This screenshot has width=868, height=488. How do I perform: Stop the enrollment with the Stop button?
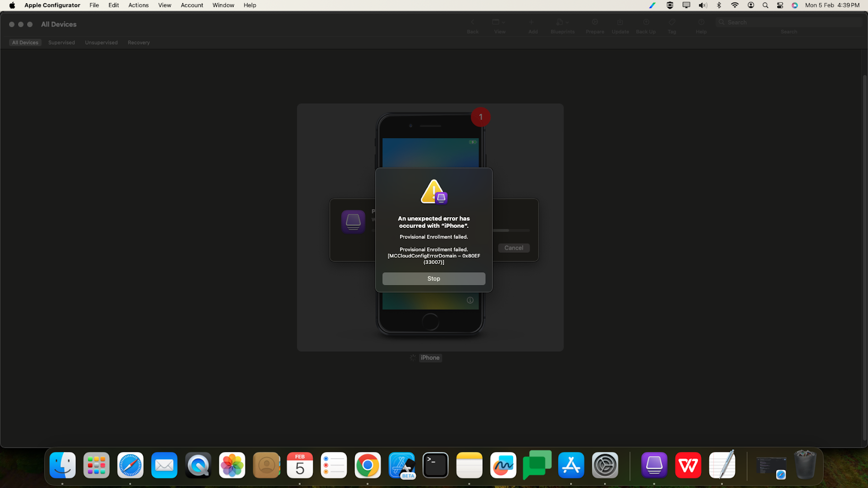433,278
